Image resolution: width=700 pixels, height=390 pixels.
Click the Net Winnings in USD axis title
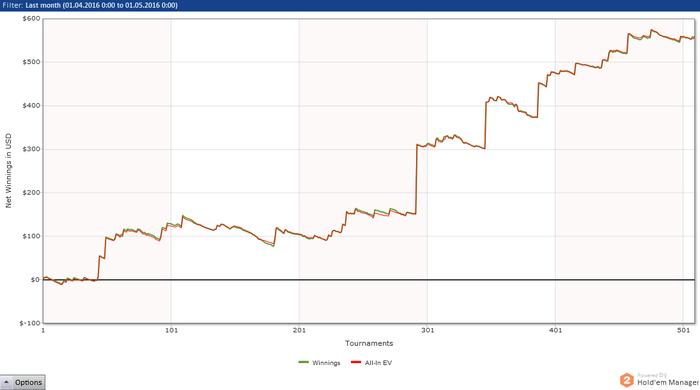point(8,171)
